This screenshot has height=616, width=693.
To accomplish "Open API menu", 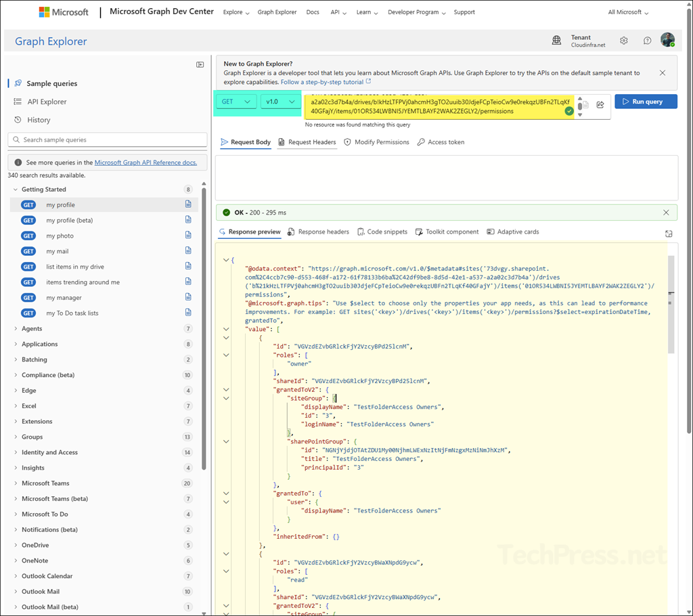I will click(x=338, y=12).
